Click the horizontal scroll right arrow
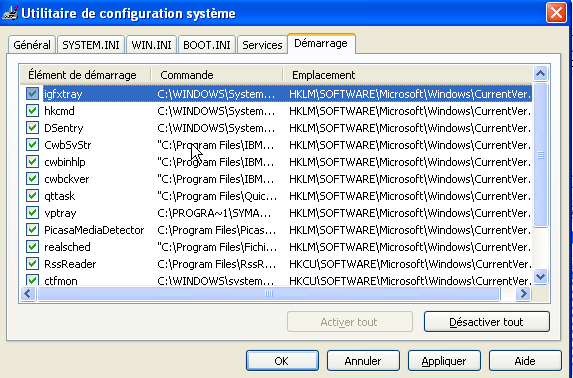 pyautogui.click(x=523, y=293)
